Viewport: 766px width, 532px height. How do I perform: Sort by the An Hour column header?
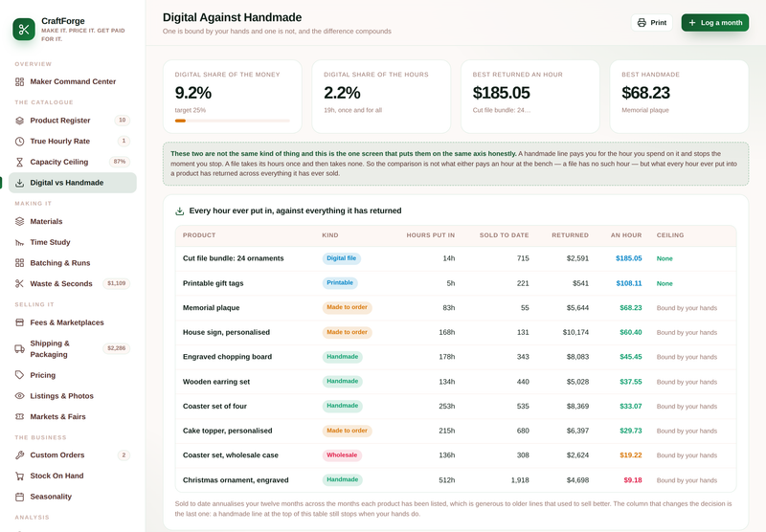pyautogui.click(x=626, y=235)
